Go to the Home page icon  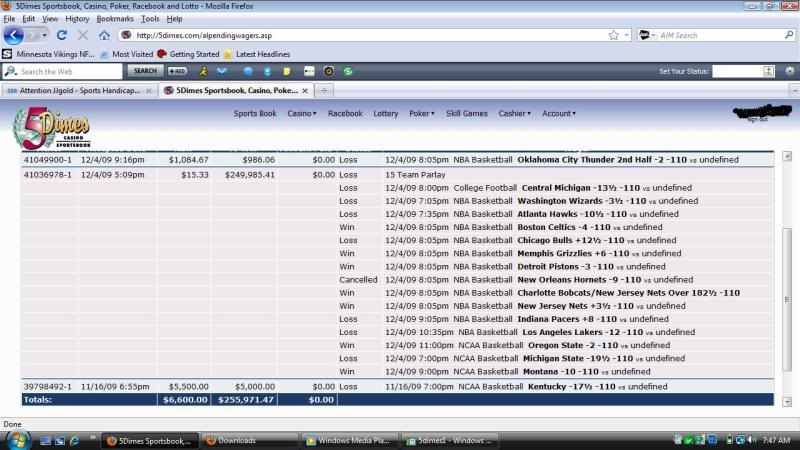coord(104,35)
